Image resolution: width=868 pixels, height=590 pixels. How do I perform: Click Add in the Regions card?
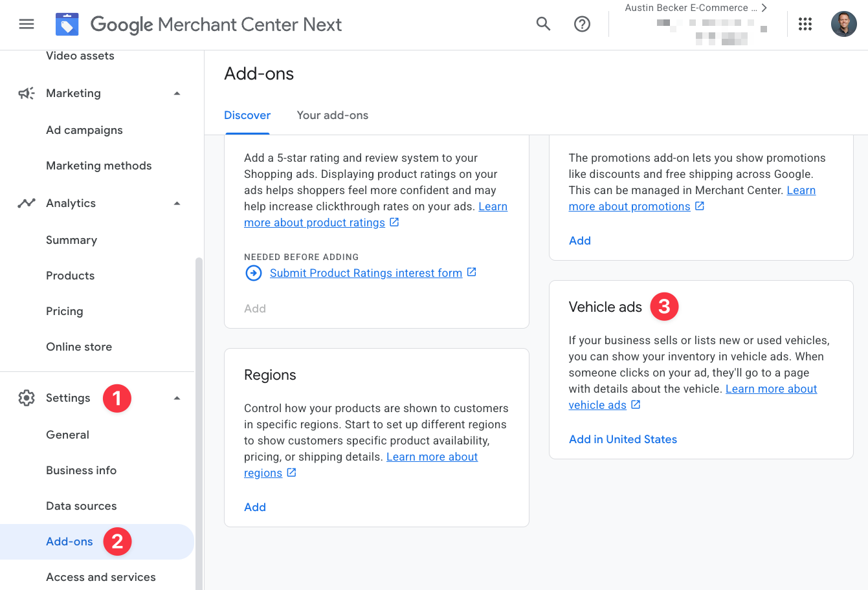coord(255,507)
